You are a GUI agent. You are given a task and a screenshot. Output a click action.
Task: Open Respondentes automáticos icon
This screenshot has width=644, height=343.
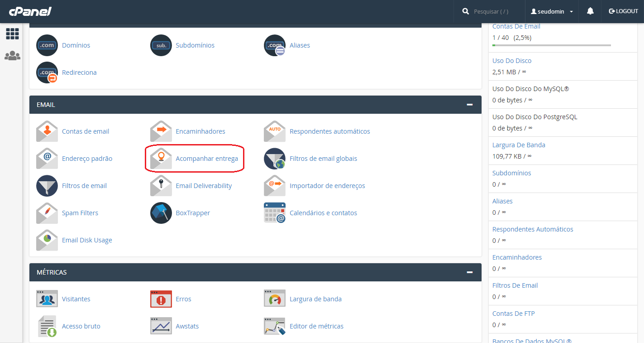(275, 131)
